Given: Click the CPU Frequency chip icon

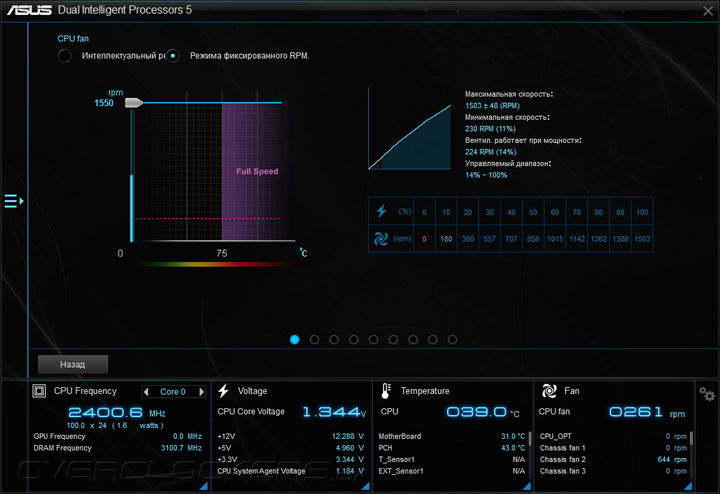Looking at the screenshot, I should (39, 391).
